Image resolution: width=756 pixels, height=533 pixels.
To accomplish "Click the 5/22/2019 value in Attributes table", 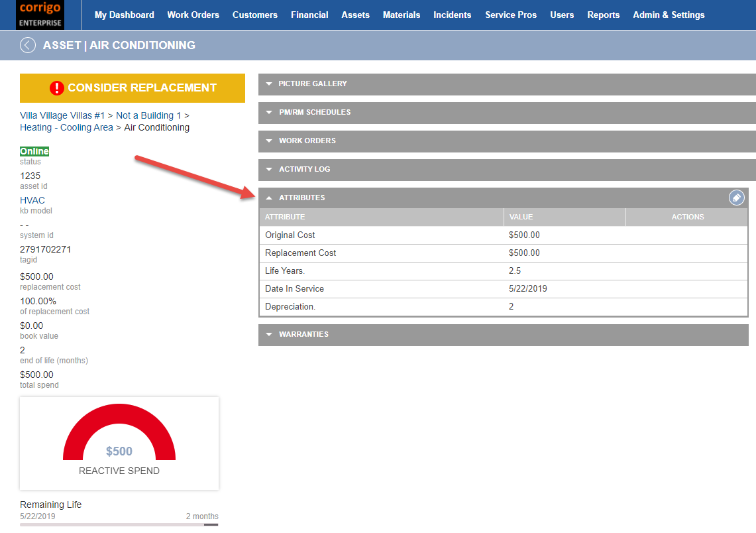I will click(x=528, y=288).
